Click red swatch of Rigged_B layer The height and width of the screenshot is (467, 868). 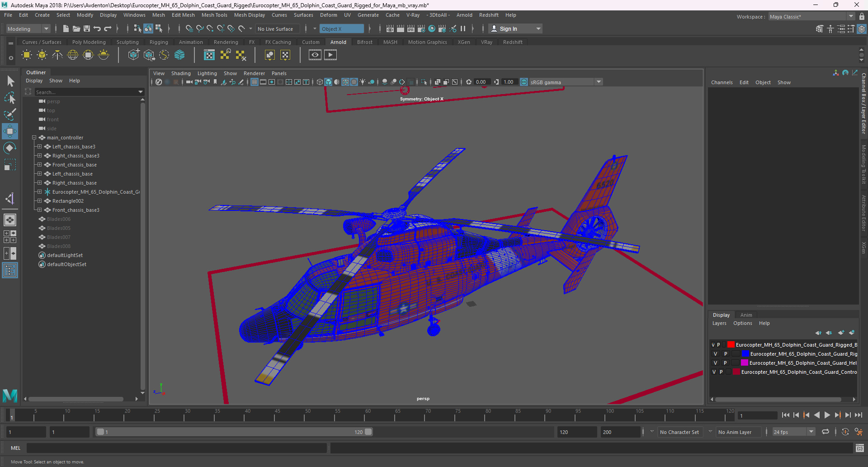[731, 345]
